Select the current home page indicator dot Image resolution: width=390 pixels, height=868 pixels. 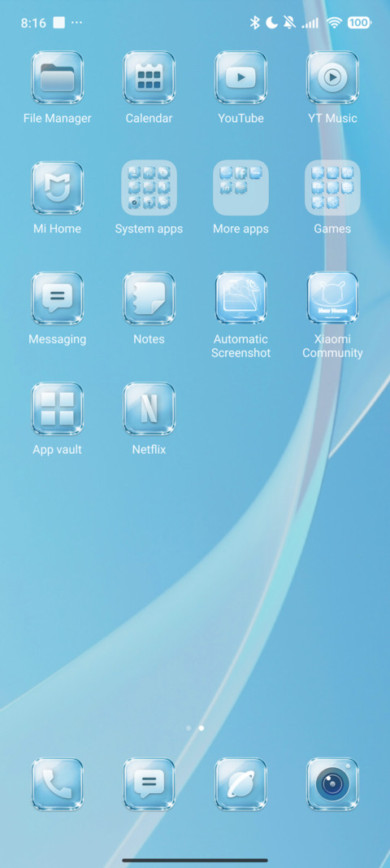tap(201, 728)
